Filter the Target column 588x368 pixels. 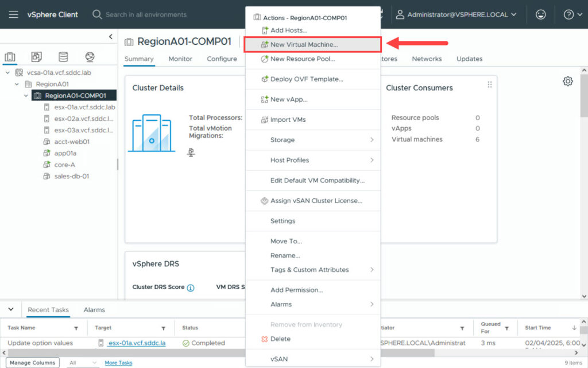click(x=164, y=328)
